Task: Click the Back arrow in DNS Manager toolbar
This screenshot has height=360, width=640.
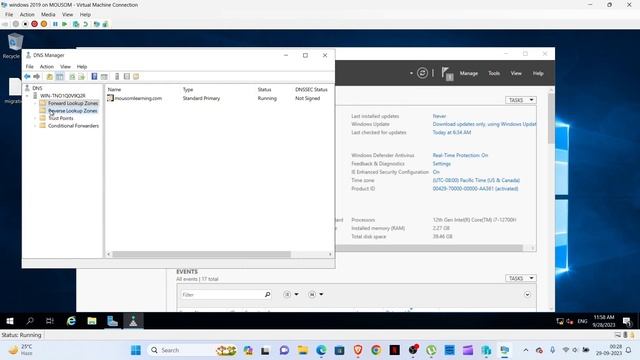Action: point(27,76)
